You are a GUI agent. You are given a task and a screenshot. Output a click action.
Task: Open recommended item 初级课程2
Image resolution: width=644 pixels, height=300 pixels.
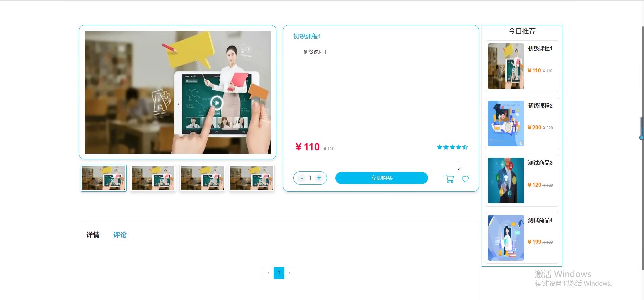click(522, 123)
